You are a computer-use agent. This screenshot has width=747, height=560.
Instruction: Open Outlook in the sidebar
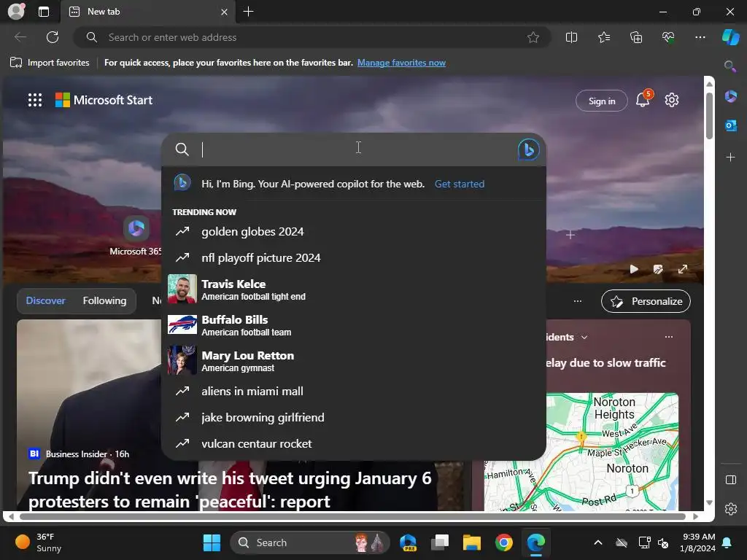tap(730, 125)
